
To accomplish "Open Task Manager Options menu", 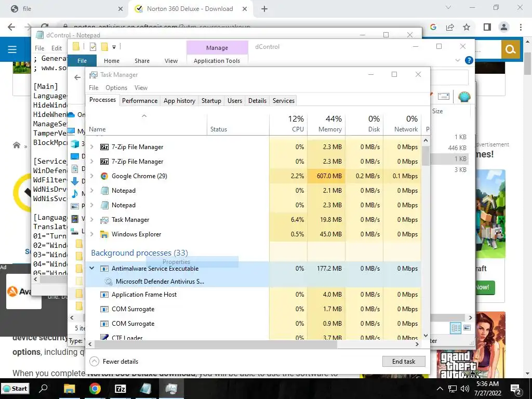I will pos(116,88).
